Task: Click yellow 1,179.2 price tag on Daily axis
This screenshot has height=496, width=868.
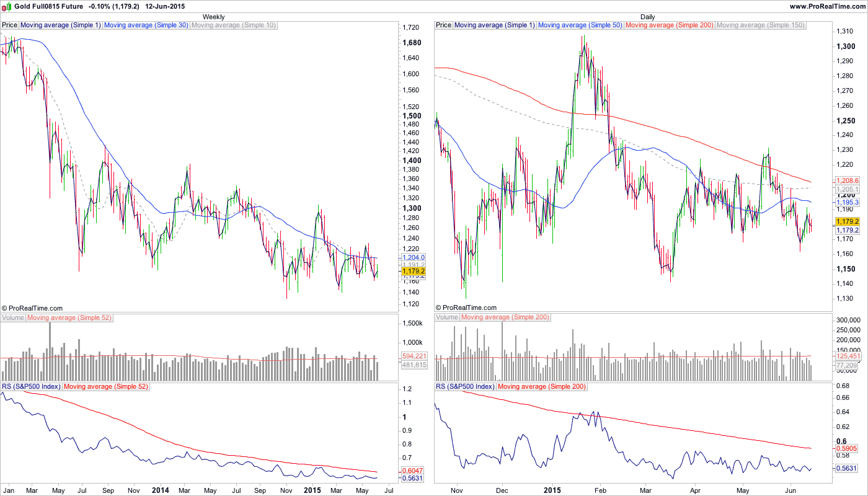Action: point(847,221)
